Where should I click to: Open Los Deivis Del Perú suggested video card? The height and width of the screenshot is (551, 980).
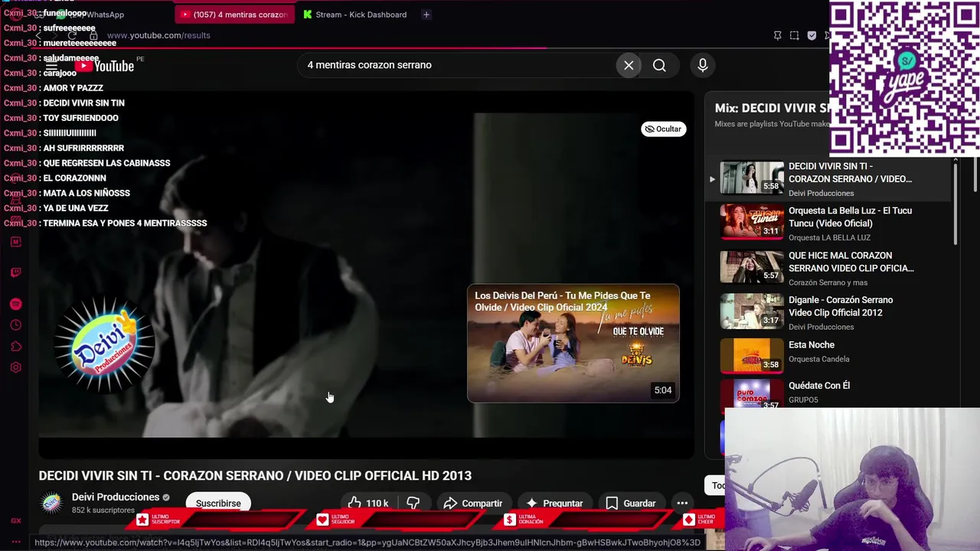tap(573, 343)
